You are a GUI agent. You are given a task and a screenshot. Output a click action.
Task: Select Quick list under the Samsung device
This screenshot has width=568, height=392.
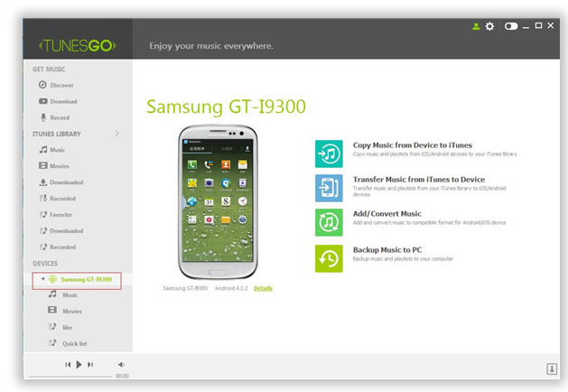click(x=74, y=343)
